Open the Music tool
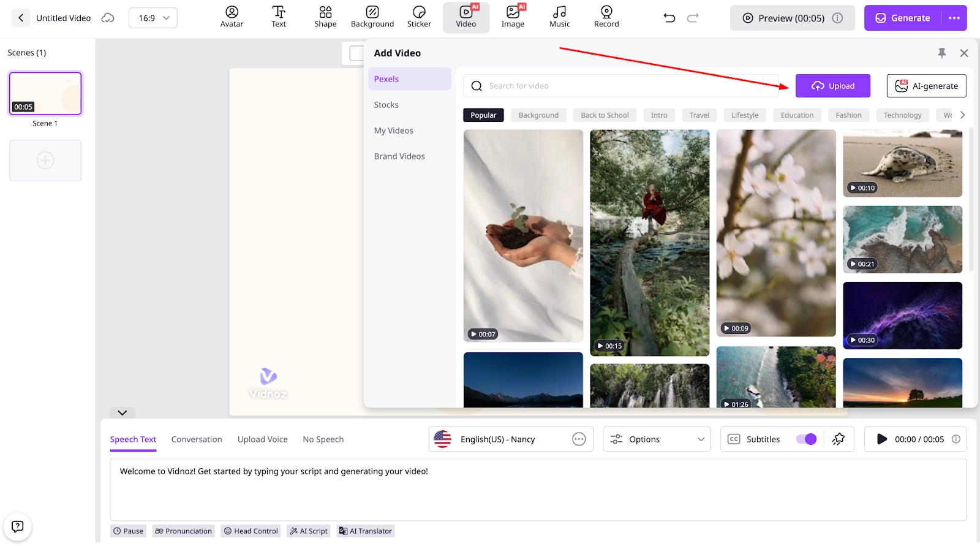The image size is (980, 546). [x=560, y=18]
